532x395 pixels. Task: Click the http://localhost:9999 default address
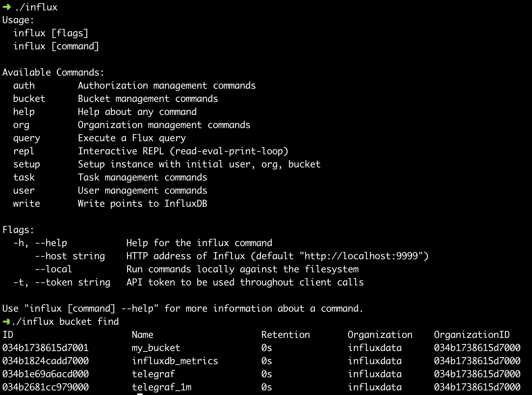coord(361,256)
